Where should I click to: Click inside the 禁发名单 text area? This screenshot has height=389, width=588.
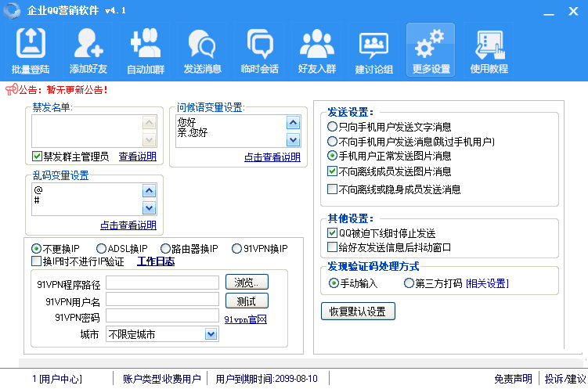click(x=87, y=131)
